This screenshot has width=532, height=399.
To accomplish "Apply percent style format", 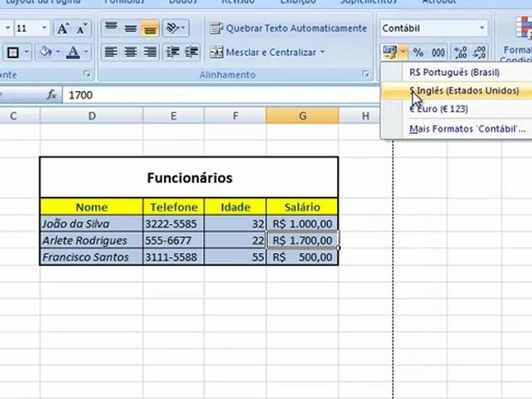I will (x=418, y=52).
